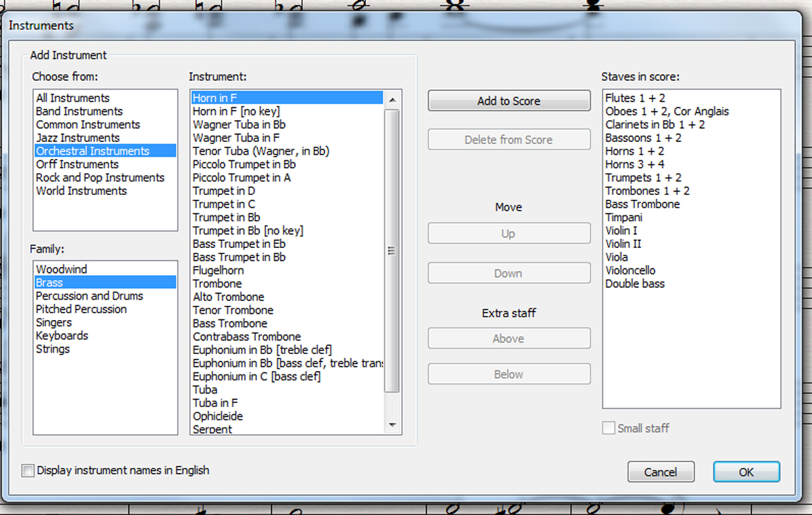Viewport: 812px width, 515px height.
Task: Select World Instruments in Choose from list
Action: (81, 191)
